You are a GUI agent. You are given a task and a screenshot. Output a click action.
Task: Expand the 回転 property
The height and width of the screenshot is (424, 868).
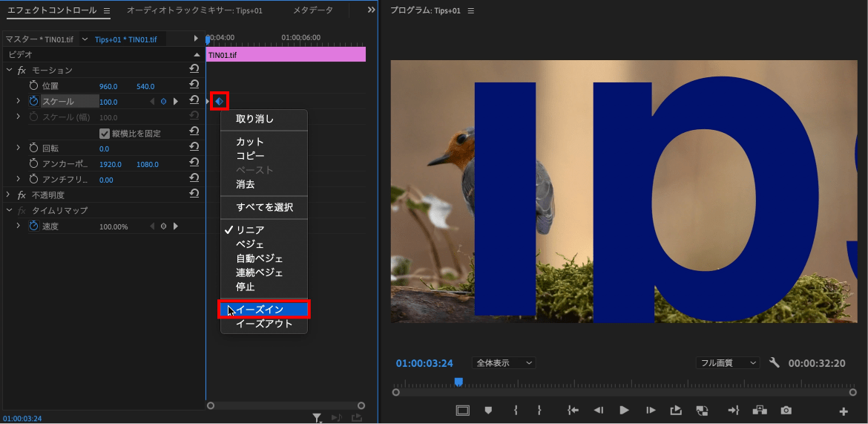coord(18,149)
